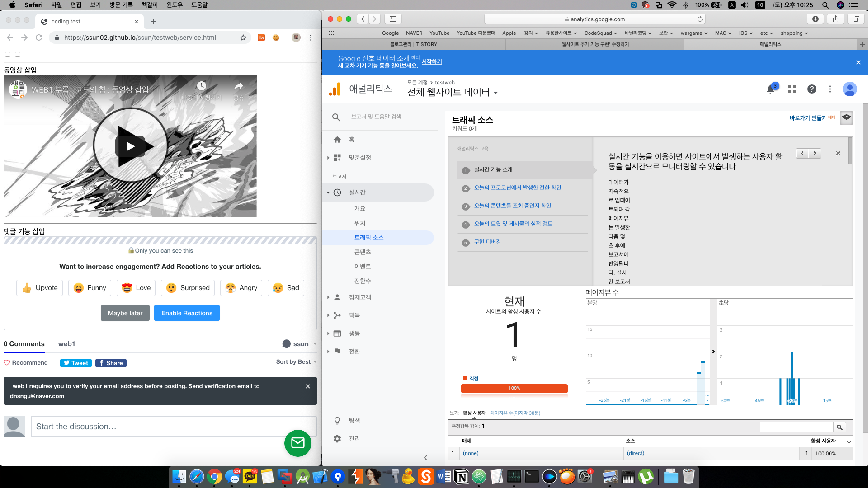
Task: Click the table search magnifier button
Action: 840,427
